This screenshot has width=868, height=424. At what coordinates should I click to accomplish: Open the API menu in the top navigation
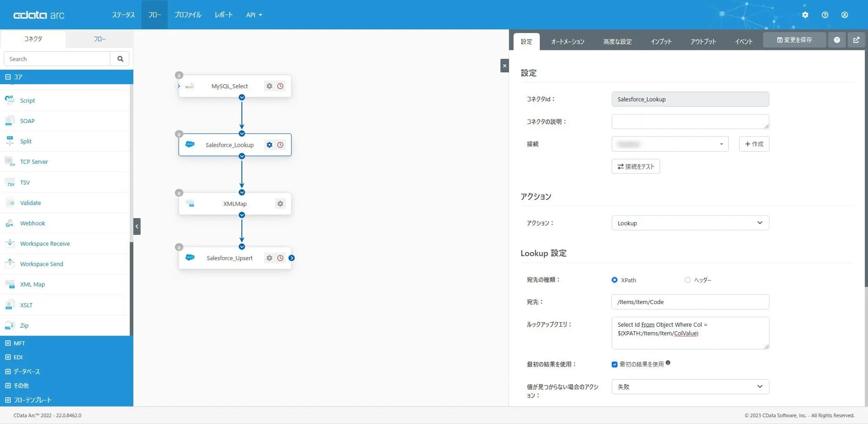pos(254,14)
